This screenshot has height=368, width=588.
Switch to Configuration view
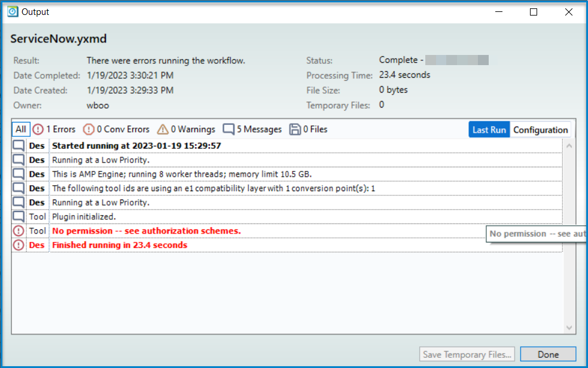coord(540,130)
